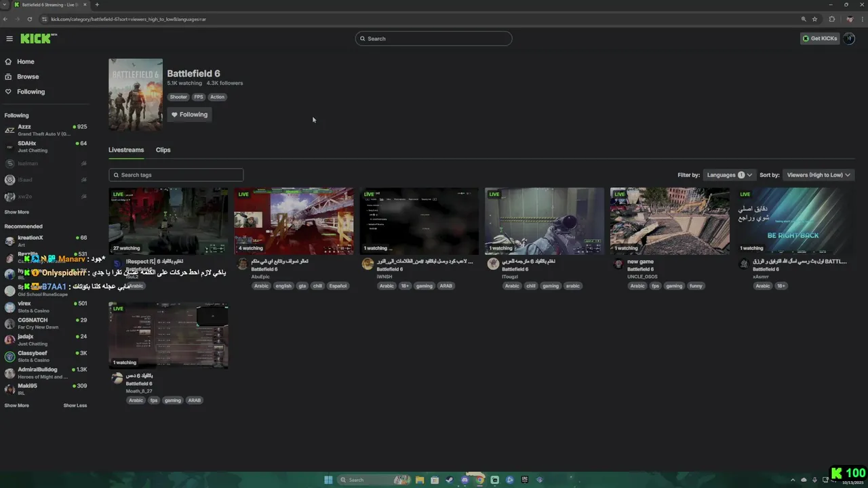Collapse Recommended list with Show Less
This screenshot has width=868, height=488.
point(75,405)
